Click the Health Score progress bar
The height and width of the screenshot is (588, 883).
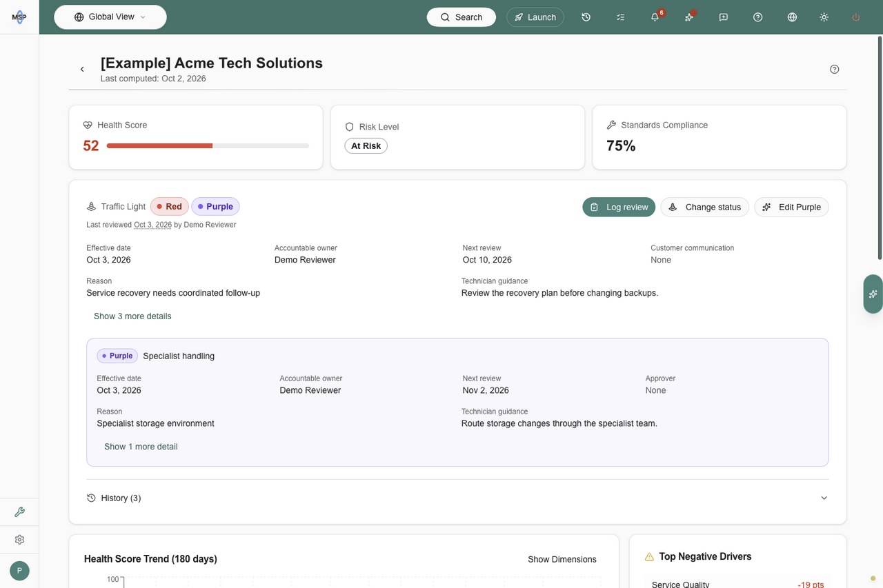[x=208, y=145]
